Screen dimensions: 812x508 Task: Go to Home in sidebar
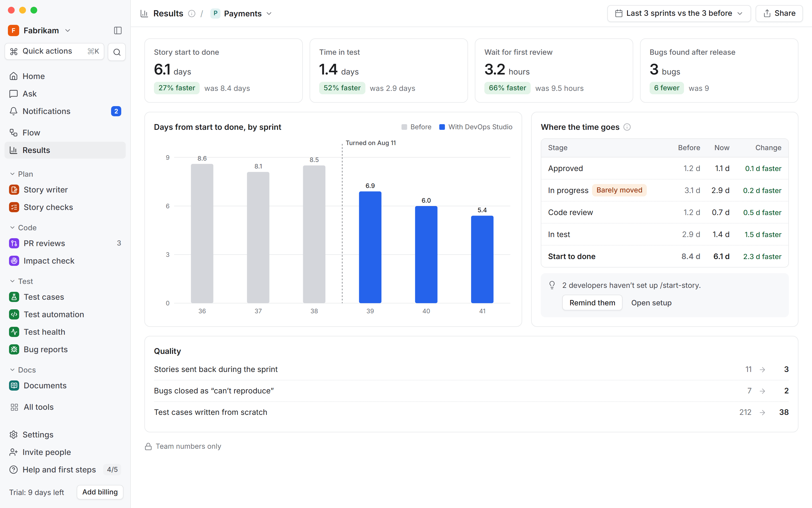tap(65, 76)
